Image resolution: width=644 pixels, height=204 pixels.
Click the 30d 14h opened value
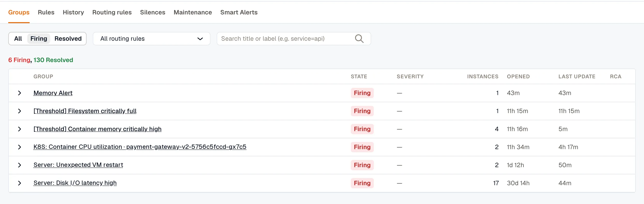tap(518, 183)
